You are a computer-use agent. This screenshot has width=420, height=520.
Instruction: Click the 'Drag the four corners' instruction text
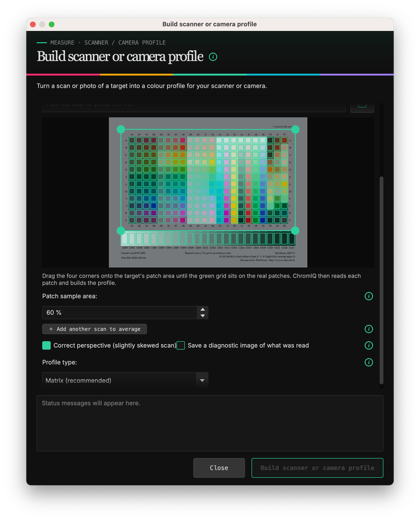(201, 279)
